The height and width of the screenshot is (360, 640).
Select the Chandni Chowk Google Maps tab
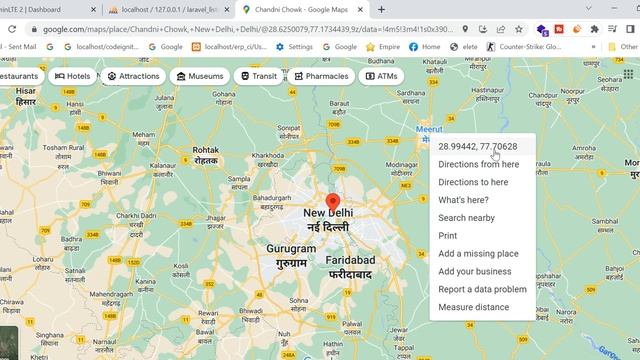pos(301,9)
